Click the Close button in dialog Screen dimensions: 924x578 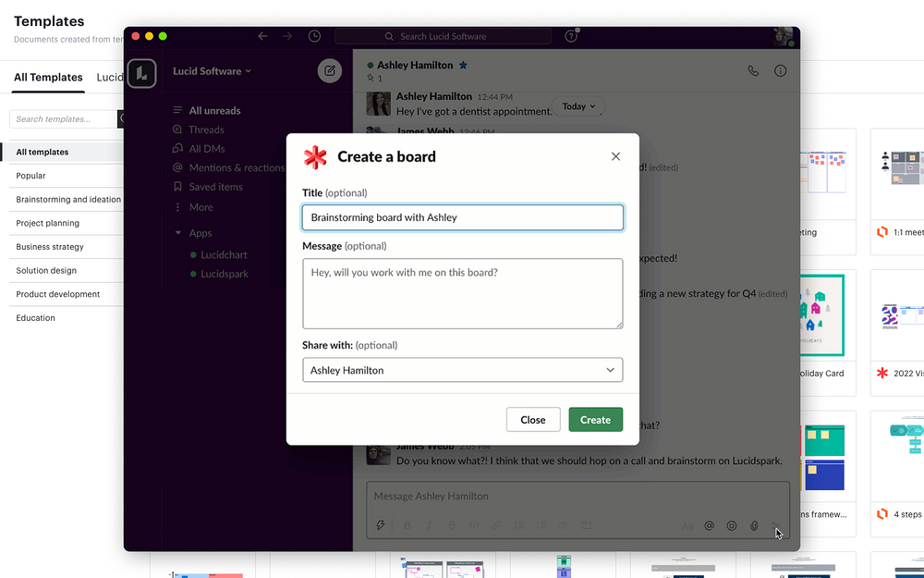[x=533, y=419]
